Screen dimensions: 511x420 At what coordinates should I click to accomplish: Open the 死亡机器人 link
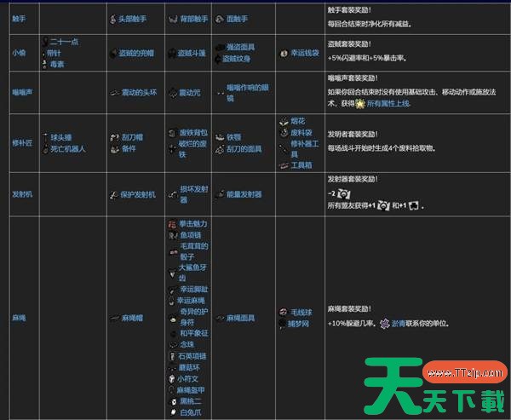68,149
